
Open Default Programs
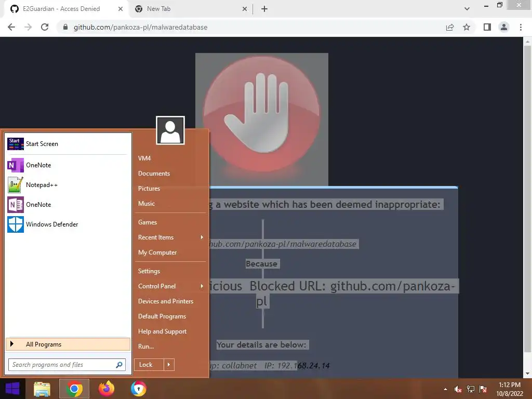point(162,316)
